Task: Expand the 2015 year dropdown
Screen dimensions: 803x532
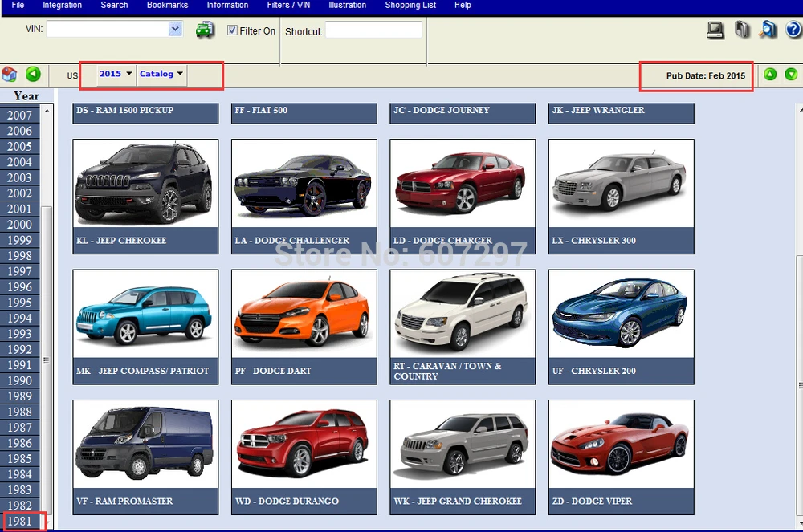Action: point(116,74)
